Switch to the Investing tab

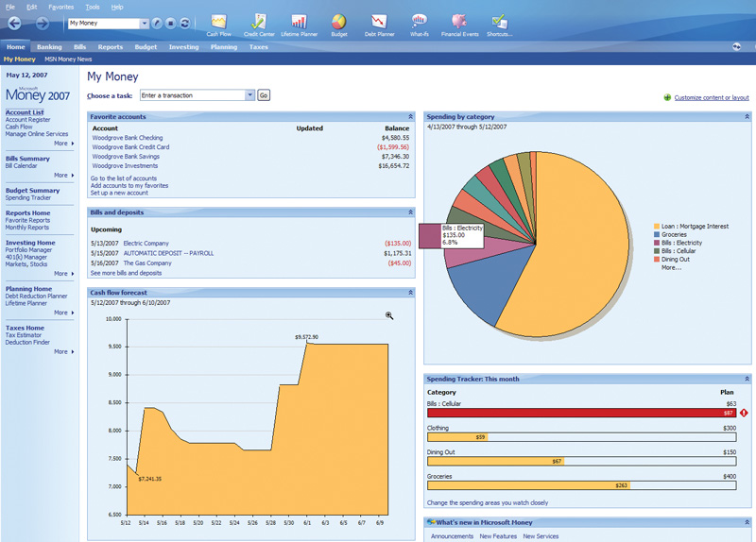[x=183, y=46]
